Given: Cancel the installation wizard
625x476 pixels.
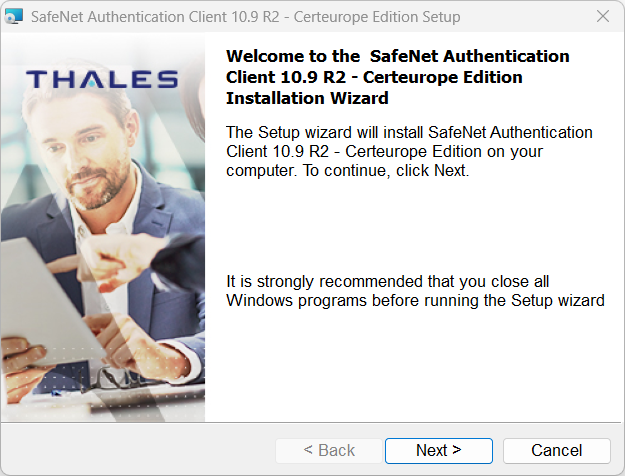Looking at the screenshot, I should 556,450.
